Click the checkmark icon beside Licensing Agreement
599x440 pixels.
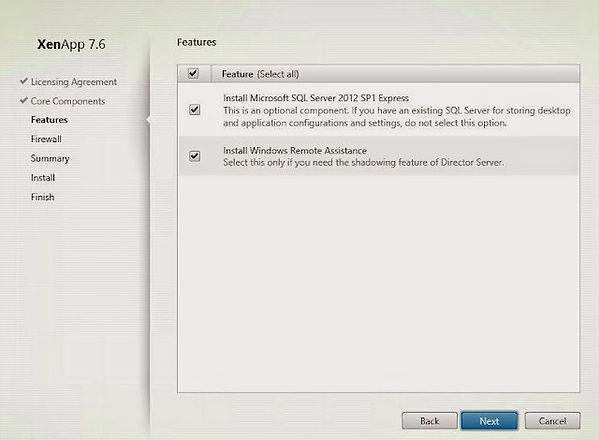pyautogui.click(x=24, y=81)
